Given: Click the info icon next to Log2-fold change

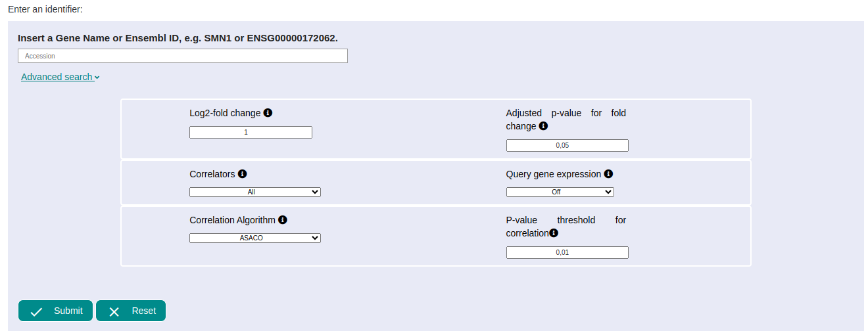Looking at the screenshot, I should click(x=268, y=113).
